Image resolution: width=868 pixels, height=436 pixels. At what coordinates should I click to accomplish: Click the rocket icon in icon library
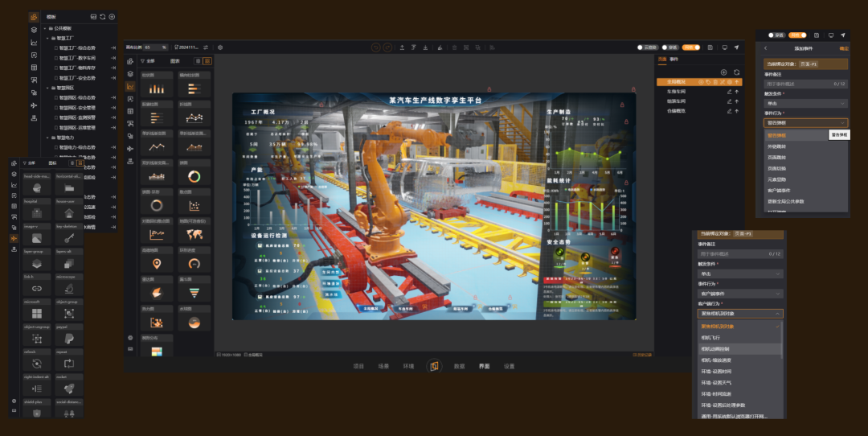click(x=70, y=388)
